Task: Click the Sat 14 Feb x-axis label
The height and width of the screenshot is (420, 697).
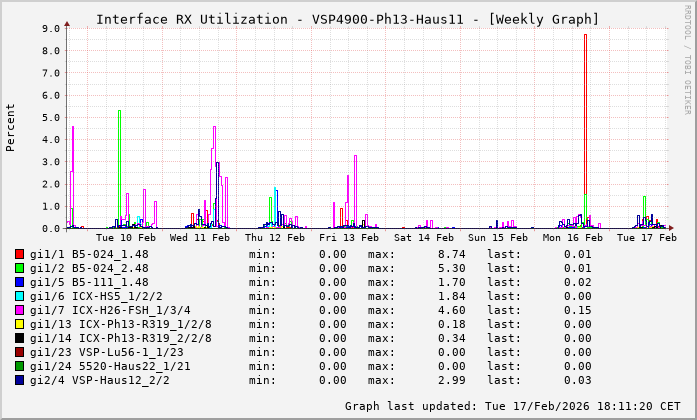Action: click(424, 238)
